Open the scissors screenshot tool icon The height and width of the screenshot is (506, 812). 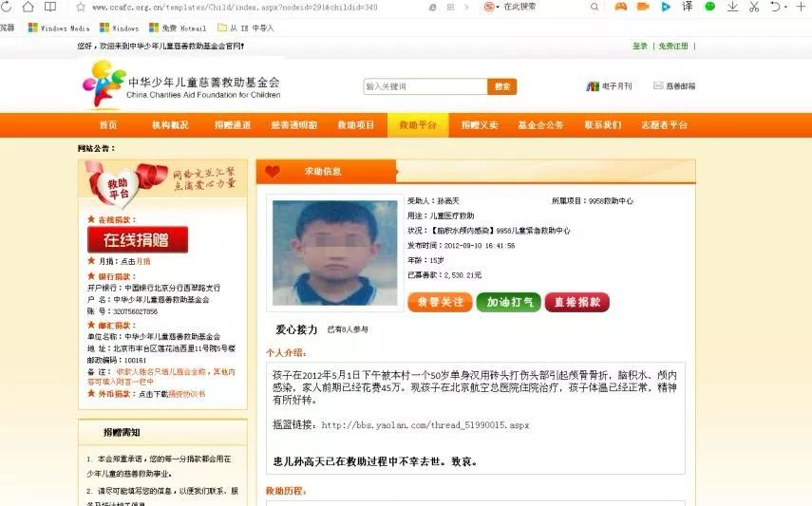point(754,7)
